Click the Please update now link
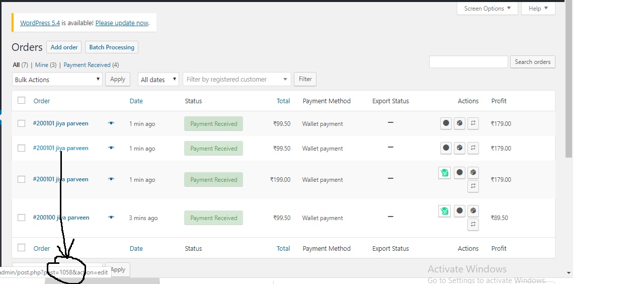The width and height of the screenshot is (644, 284). (122, 23)
